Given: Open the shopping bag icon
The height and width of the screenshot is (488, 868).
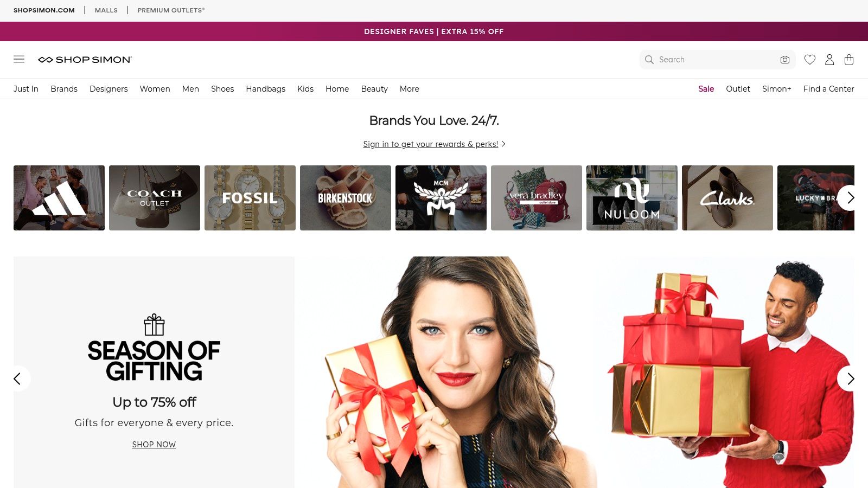Looking at the screenshot, I should click(849, 60).
